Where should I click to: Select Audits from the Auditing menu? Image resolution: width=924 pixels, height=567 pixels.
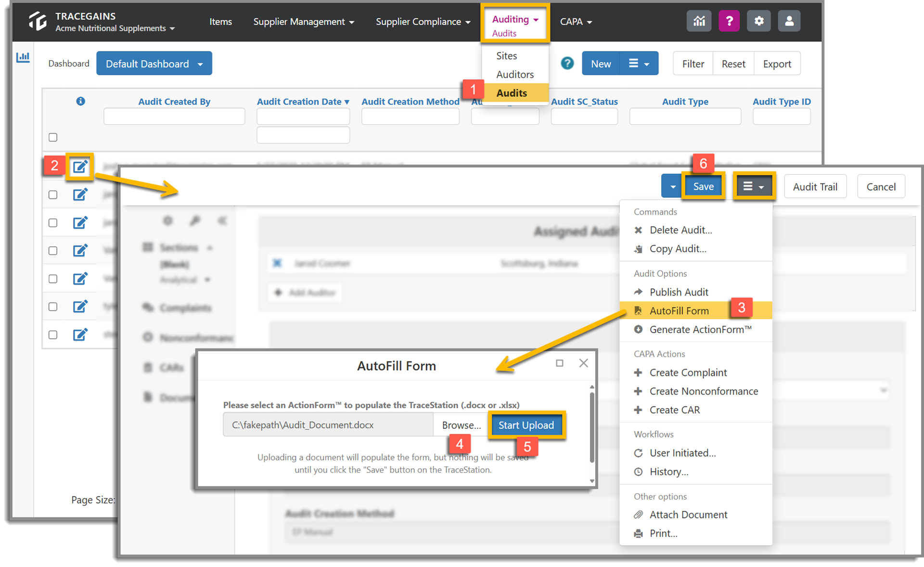point(512,93)
